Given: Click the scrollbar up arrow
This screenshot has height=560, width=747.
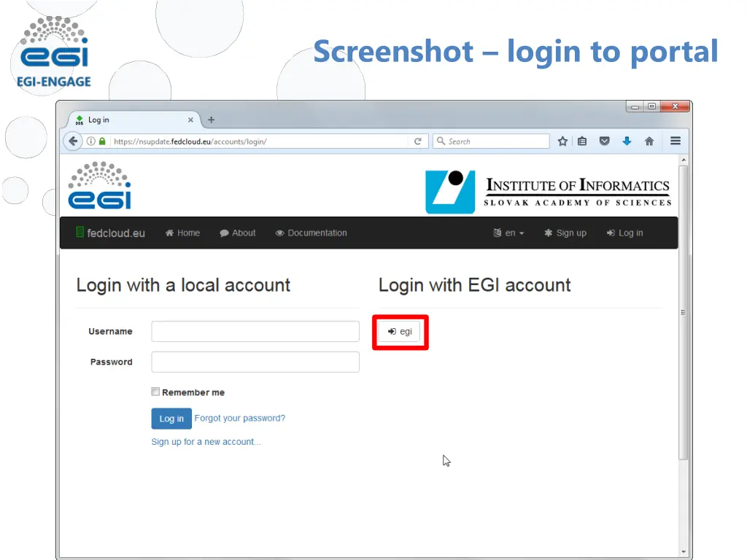Looking at the screenshot, I should point(683,160).
